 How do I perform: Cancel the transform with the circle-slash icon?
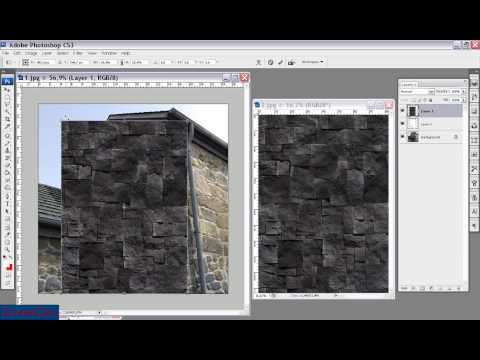tap(270, 62)
